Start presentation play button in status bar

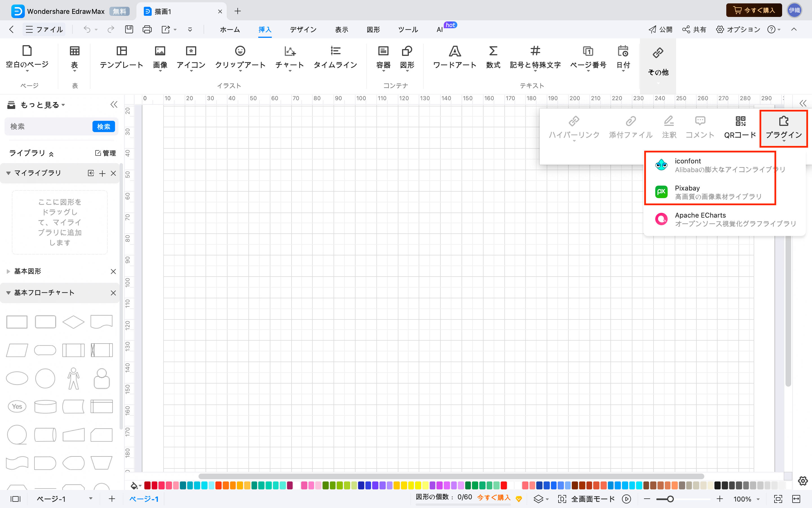pos(626,499)
